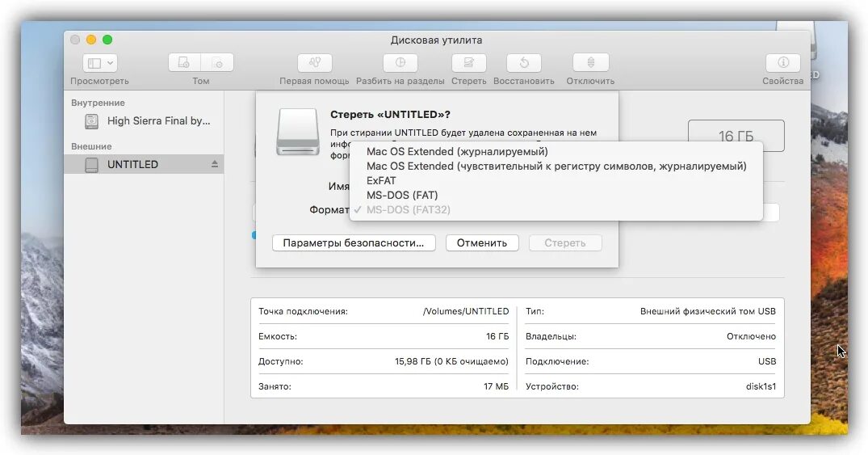Select UNTITLED volume in sidebar
This screenshot has width=868, height=455.
point(144,165)
